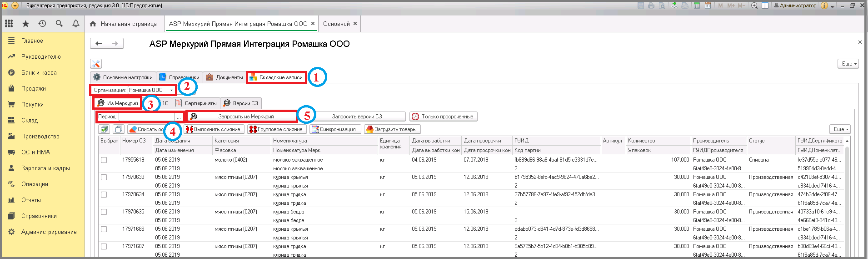The height and width of the screenshot is (259, 868).
Task: Tick the checkbox for record 17971687
Action: (104, 246)
